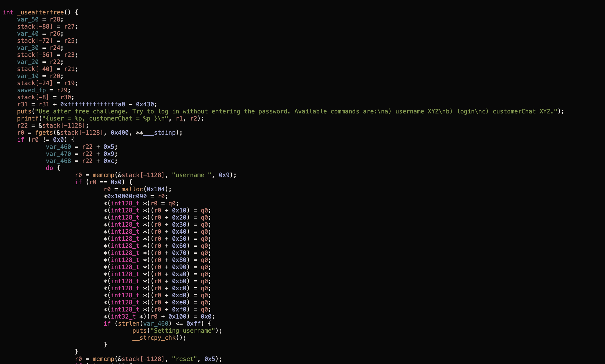Select the int128_t cast at offset 0x10
Screen dimensions: 605x364
[125, 210]
